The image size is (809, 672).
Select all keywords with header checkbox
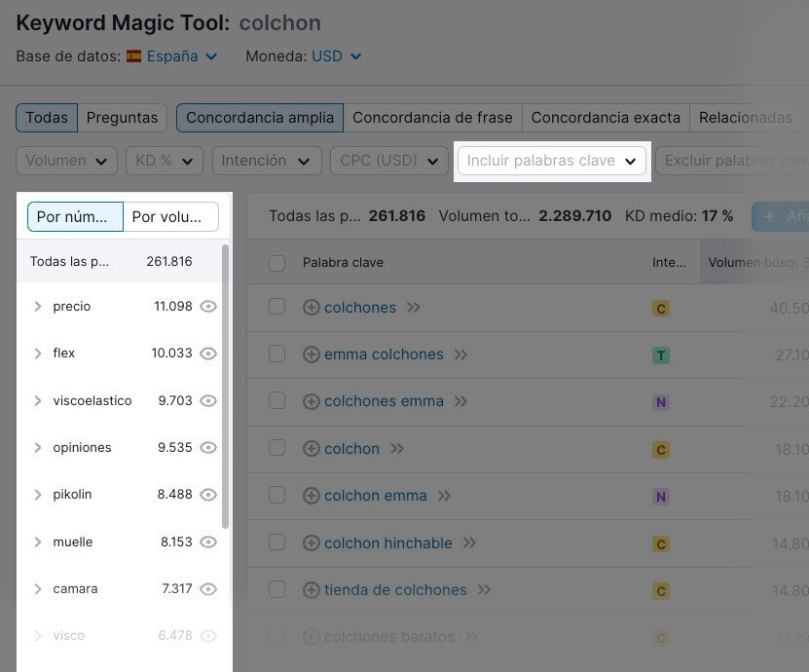coord(277,263)
